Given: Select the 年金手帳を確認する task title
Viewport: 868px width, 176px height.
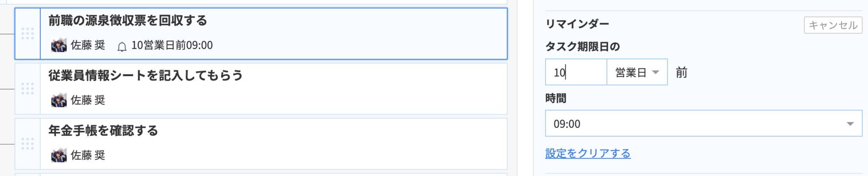Looking at the screenshot, I should tap(103, 130).
